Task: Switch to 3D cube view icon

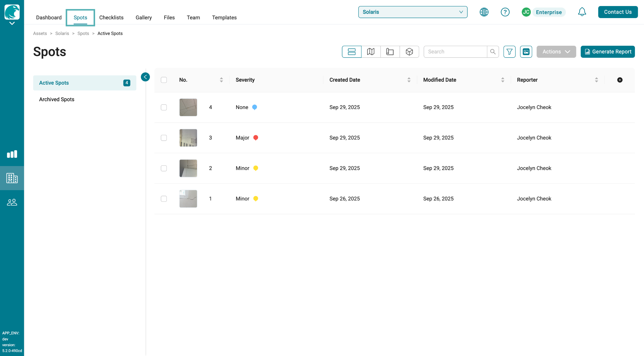Action: click(x=409, y=52)
